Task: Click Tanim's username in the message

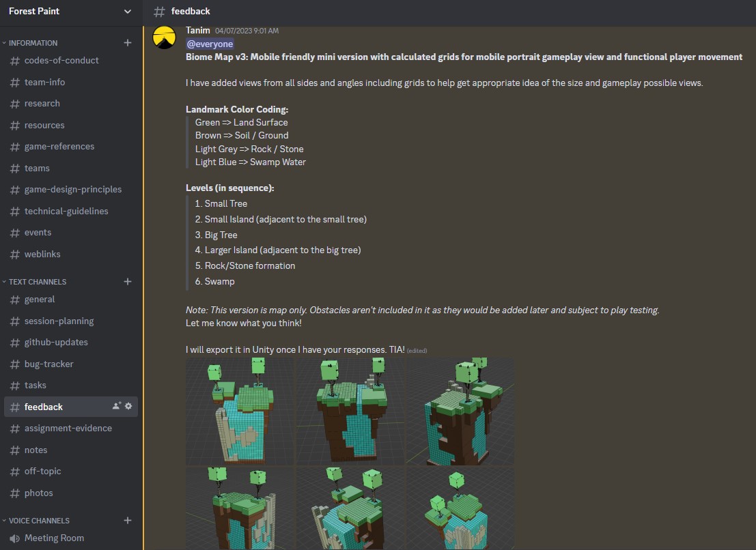Action: click(197, 30)
